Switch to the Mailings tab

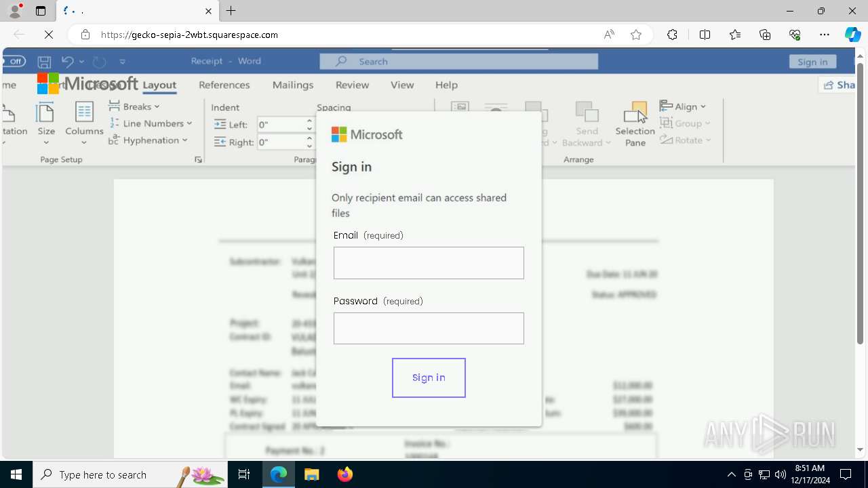(x=293, y=85)
